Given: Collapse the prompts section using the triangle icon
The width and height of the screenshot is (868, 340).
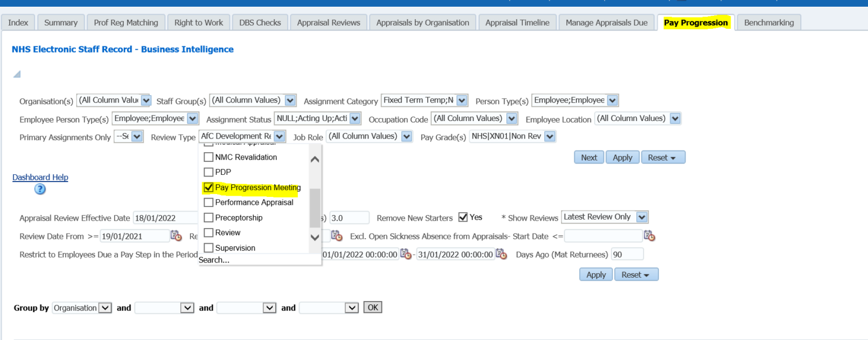Looking at the screenshot, I should [17, 75].
